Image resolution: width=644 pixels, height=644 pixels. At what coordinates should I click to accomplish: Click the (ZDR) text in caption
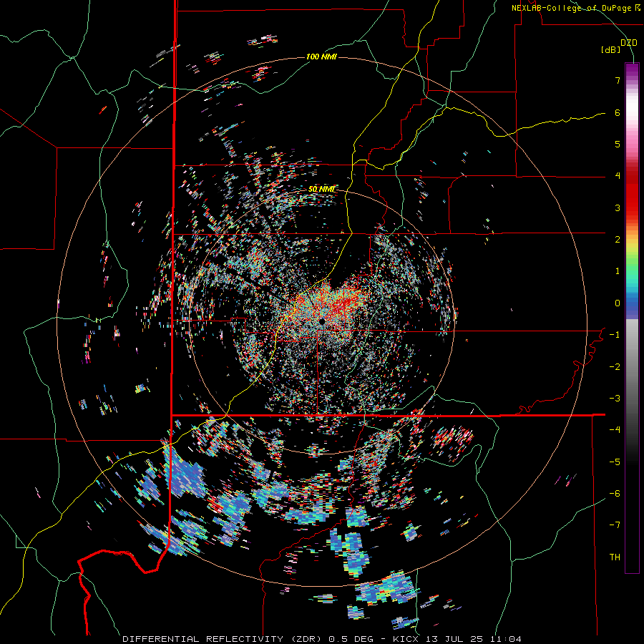(306, 639)
